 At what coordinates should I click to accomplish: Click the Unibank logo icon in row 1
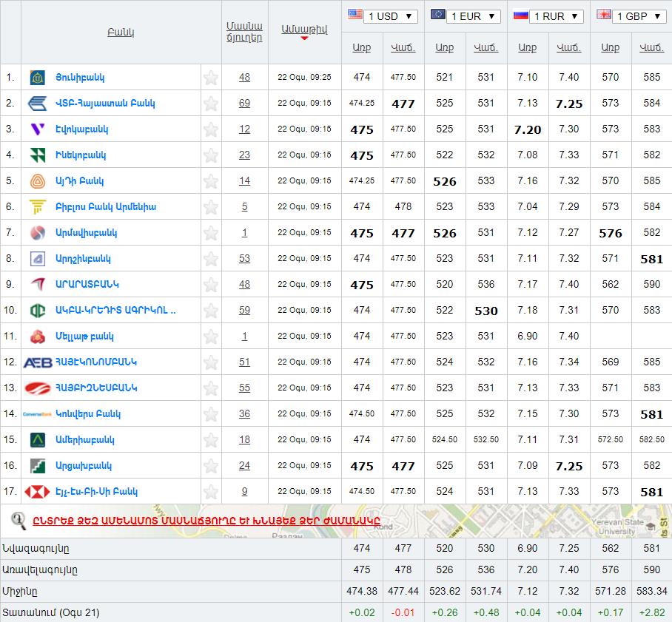pyautogui.click(x=37, y=78)
